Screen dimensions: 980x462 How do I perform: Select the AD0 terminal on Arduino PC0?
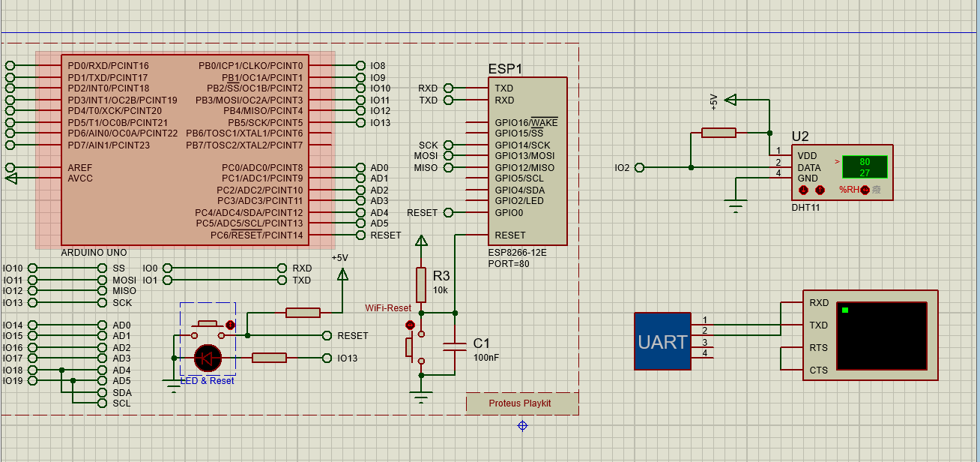[x=361, y=167]
